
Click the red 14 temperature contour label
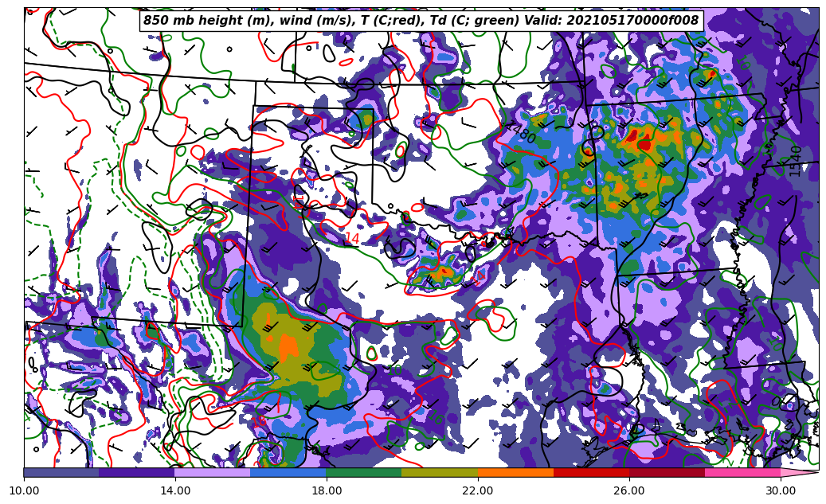pyautogui.click(x=351, y=239)
